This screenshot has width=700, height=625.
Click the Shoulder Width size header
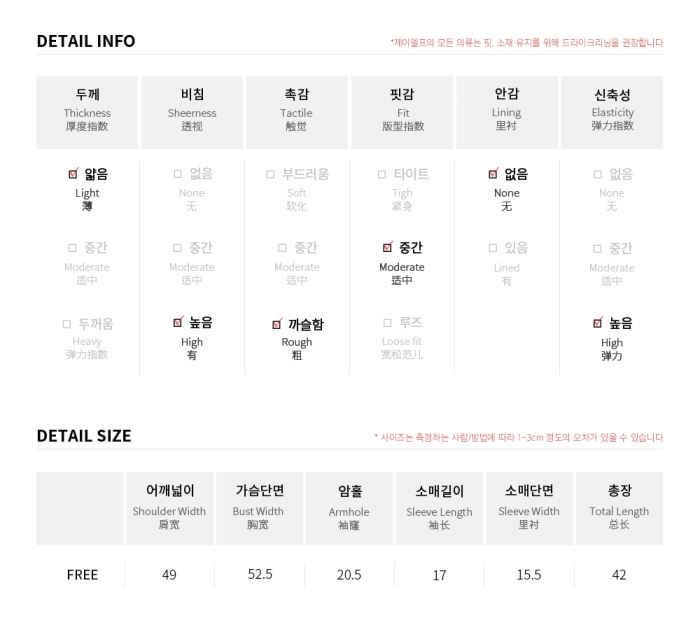169,508
